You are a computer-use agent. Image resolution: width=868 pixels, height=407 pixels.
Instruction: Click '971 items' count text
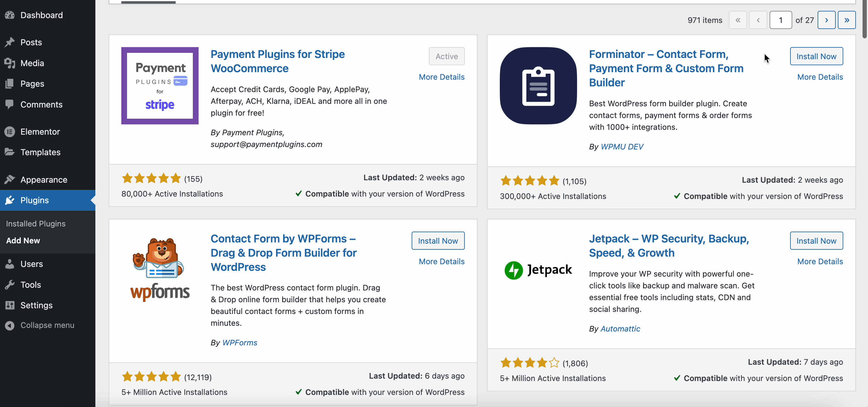point(705,20)
